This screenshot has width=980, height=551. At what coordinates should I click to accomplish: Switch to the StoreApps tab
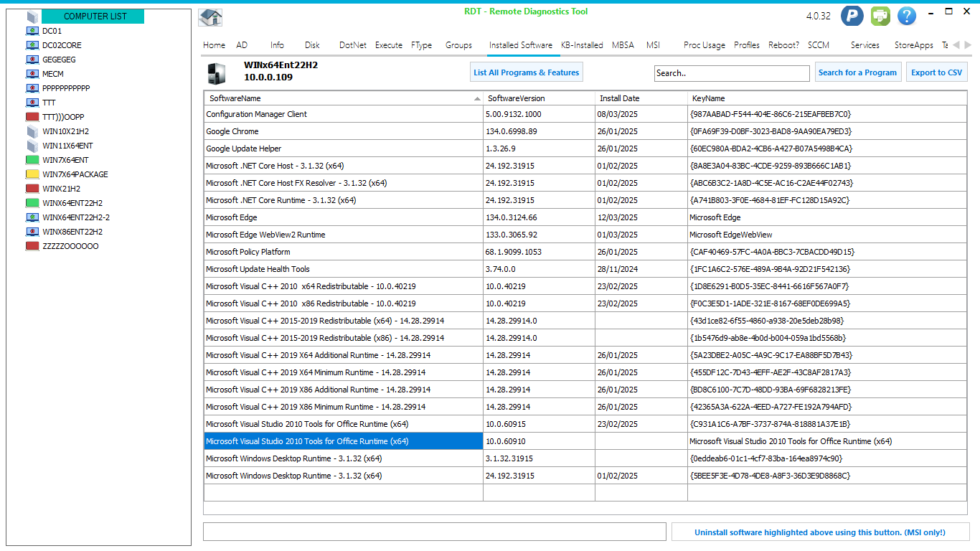[914, 44]
